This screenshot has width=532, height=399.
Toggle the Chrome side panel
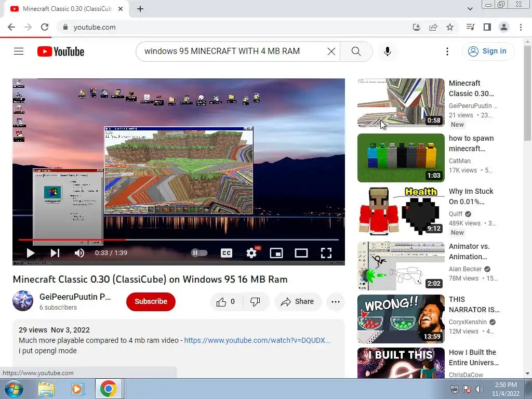coord(487,27)
